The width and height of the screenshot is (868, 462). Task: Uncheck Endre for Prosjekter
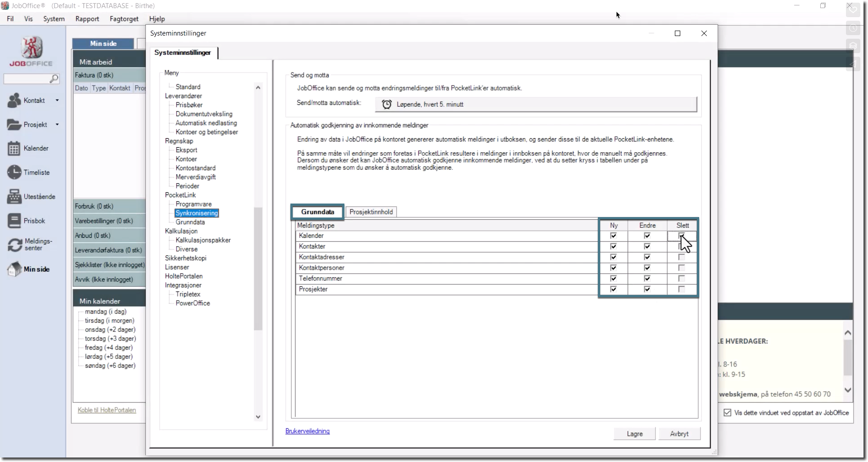click(647, 289)
